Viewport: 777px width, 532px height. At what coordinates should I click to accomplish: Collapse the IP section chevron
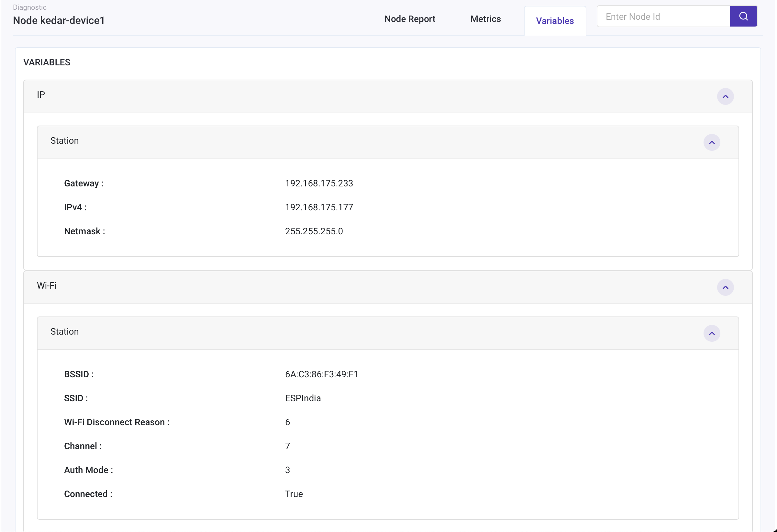[725, 97]
